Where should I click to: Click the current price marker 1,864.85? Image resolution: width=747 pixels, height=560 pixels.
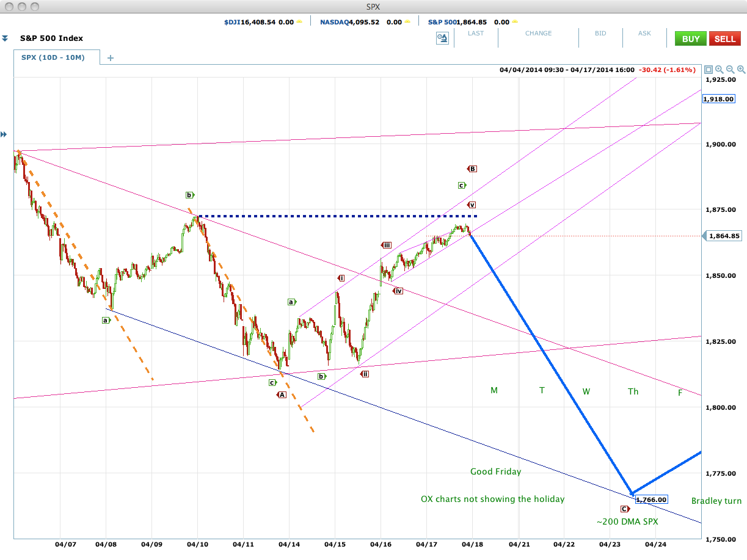pyautogui.click(x=723, y=236)
